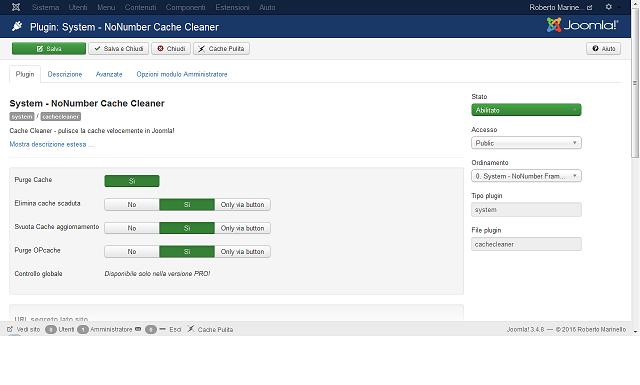Viewport: 640px width, 385px height.
Task: Open the Estensioni menu
Action: pos(232,7)
